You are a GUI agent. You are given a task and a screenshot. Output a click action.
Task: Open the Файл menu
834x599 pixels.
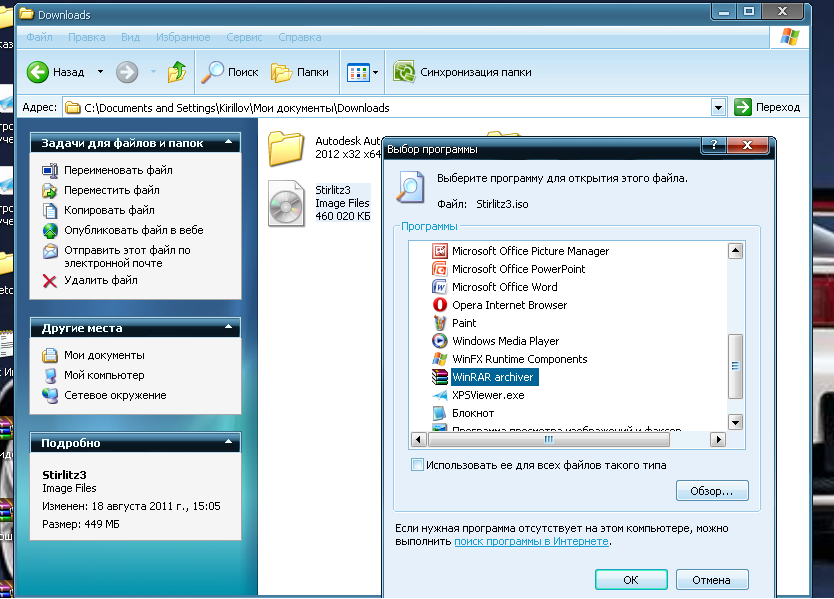tap(40, 37)
